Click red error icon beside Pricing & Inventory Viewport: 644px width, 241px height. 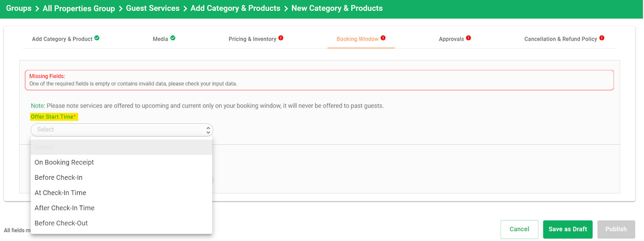click(281, 38)
